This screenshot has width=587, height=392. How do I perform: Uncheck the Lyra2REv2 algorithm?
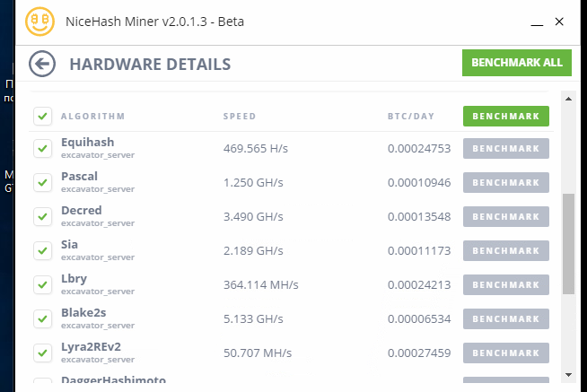[42, 353]
